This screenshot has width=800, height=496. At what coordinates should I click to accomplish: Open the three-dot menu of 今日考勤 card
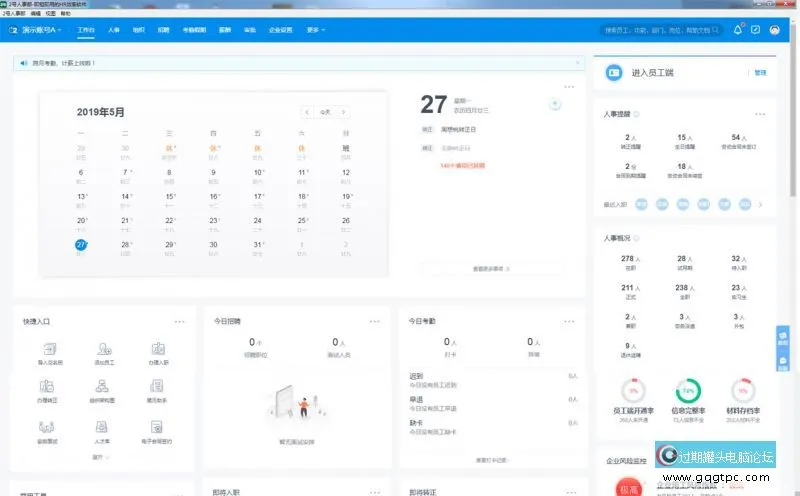click(569, 321)
